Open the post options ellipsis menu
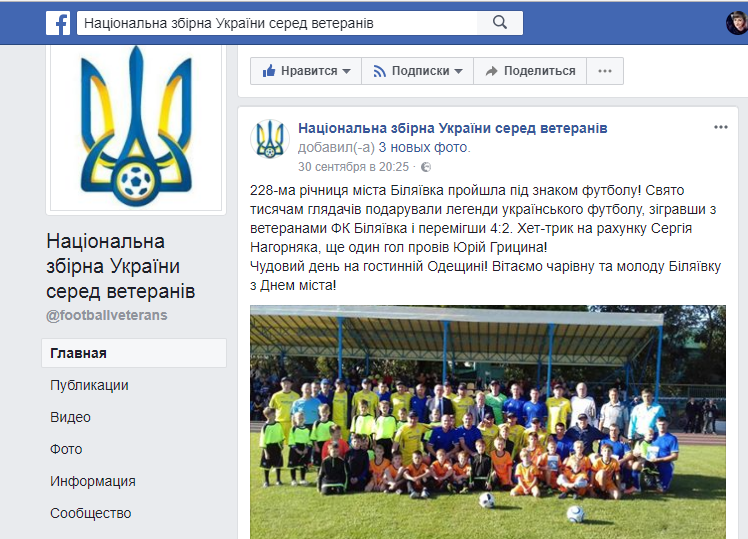The height and width of the screenshot is (539, 748). tap(720, 127)
